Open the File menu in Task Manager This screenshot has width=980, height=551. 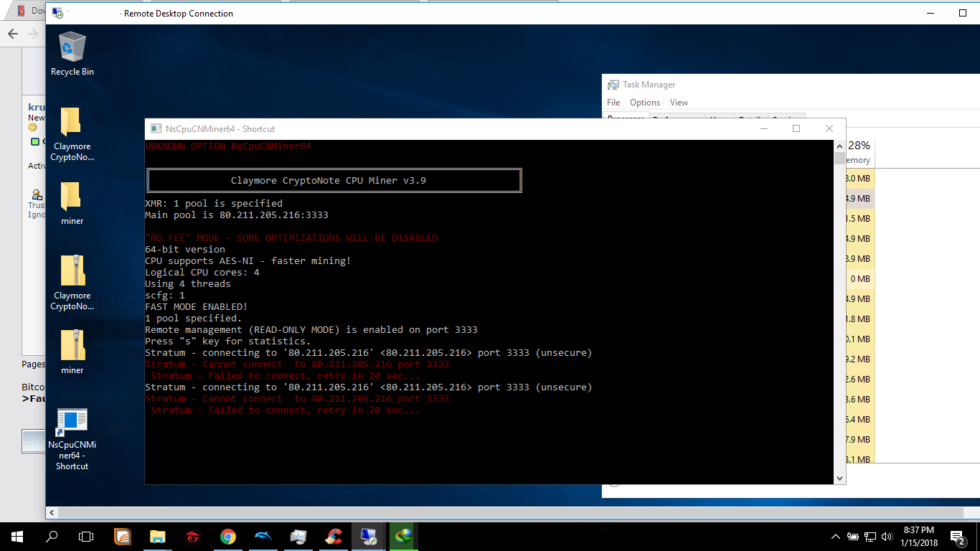tap(613, 103)
